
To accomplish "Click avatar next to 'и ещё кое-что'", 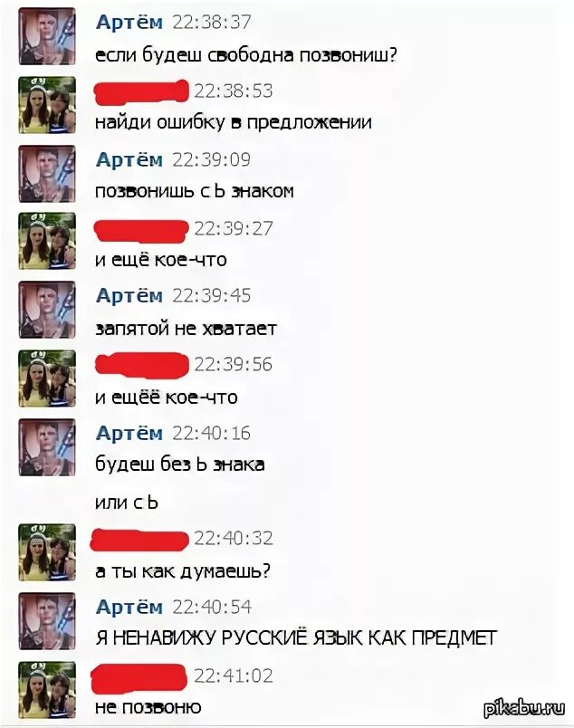I will 47,241.
